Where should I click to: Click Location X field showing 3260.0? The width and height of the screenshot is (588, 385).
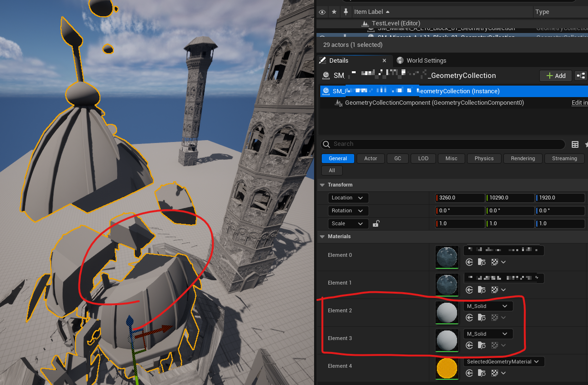(x=460, y=198)
